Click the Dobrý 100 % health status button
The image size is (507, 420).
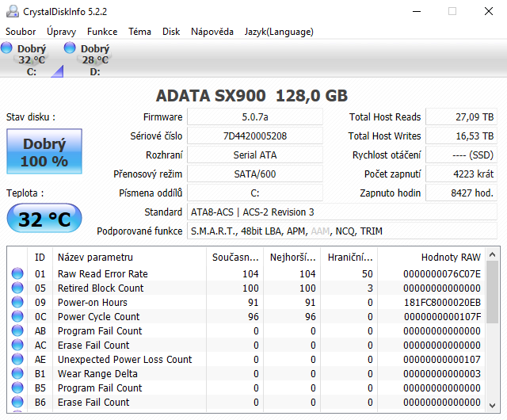tap(44, 151)
